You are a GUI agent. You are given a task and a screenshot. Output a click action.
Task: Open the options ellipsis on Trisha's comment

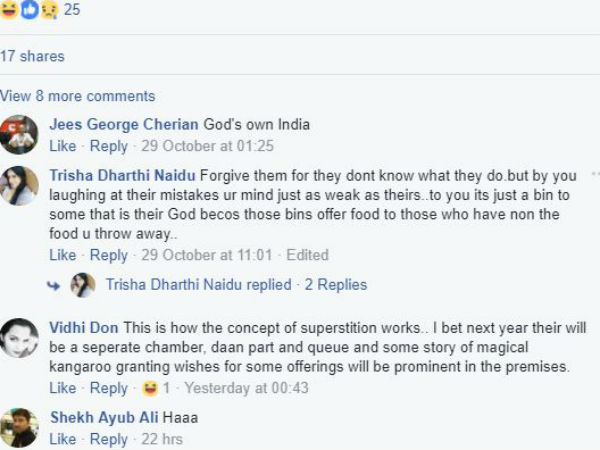[594, 172]
